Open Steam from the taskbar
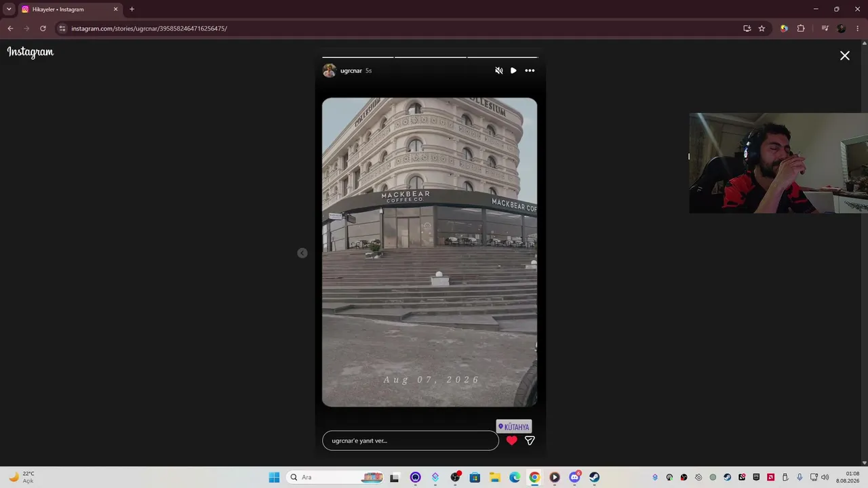Screen dimensions: 868x488 [x=594, y=477]
